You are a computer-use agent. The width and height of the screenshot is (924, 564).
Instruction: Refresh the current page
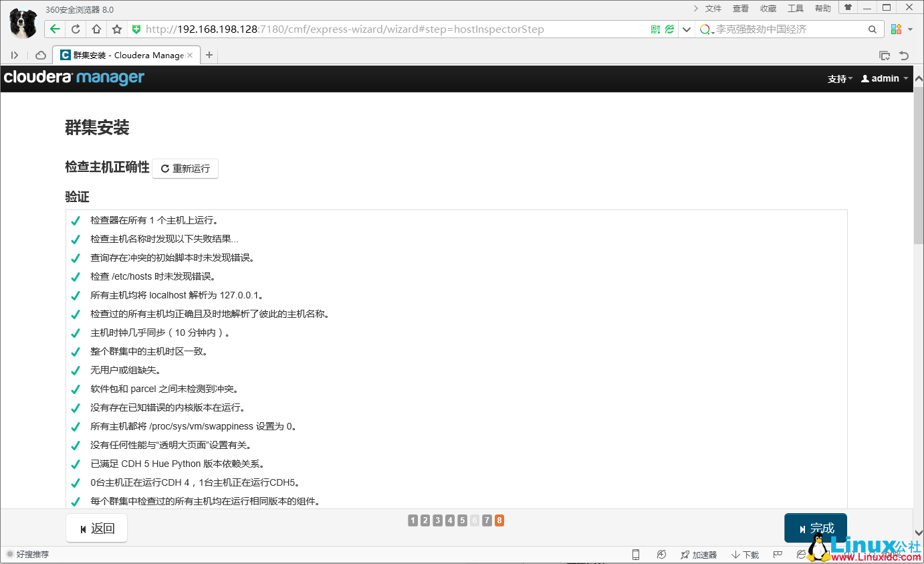[74, 29]
